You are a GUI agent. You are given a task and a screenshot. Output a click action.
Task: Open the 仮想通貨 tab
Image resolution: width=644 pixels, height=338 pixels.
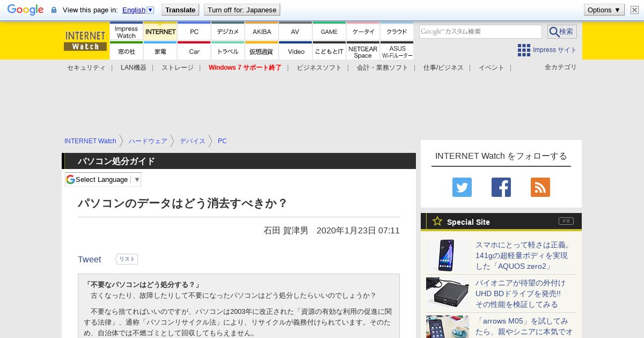[262, 51]
